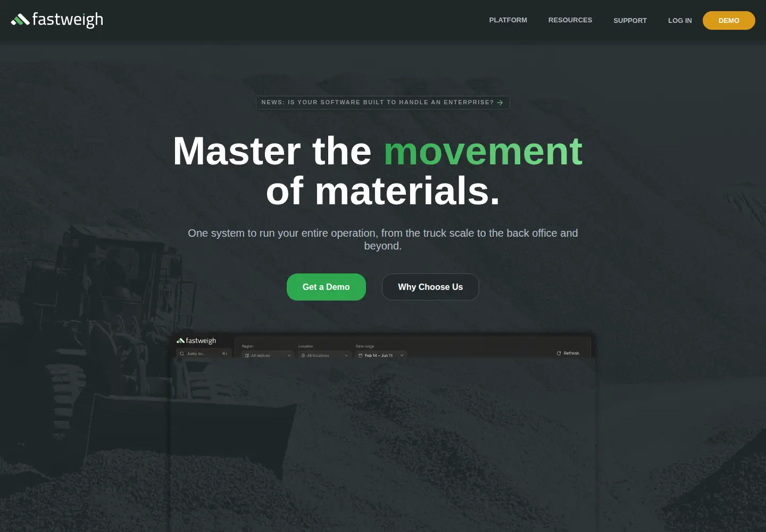
Task: Click the pin icon beside All locations
Action: pos(303,355)
